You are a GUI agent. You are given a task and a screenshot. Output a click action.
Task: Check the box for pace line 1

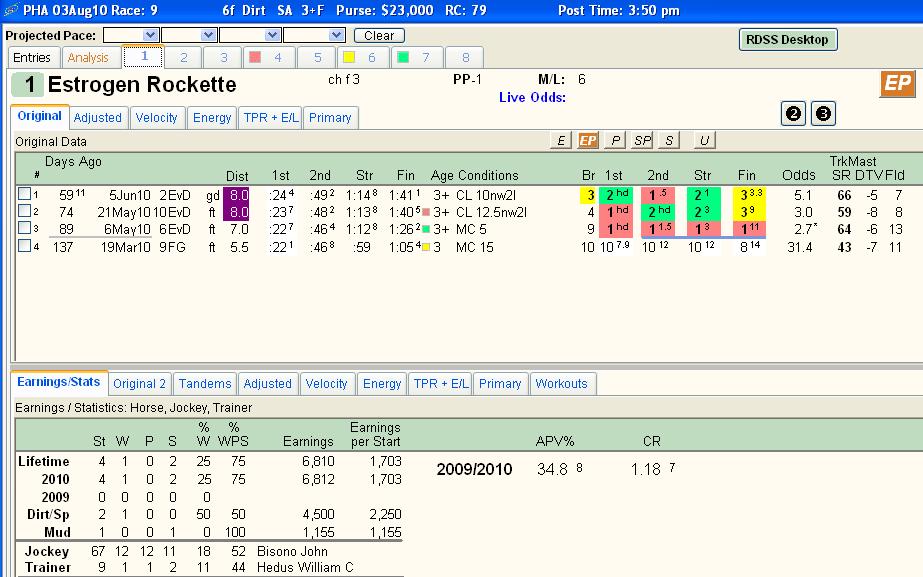click(24, 193)
